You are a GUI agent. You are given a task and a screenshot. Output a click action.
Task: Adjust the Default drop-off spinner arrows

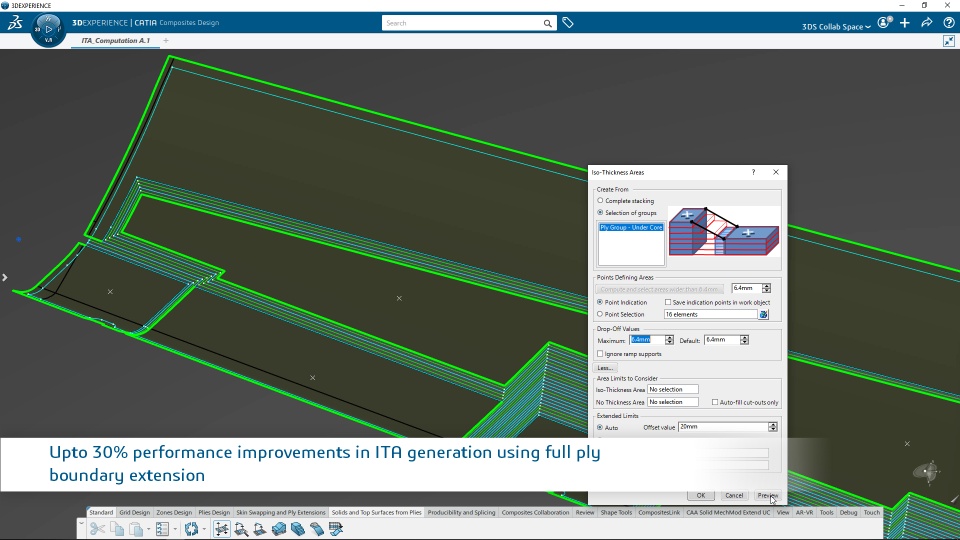tap(744, 340)
